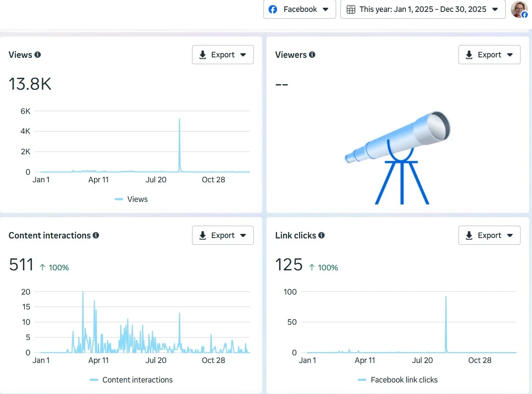Open the profile avatar menu
Viewport: 532px width, 394px height.
pyautogui.click(x=519, y=9)
